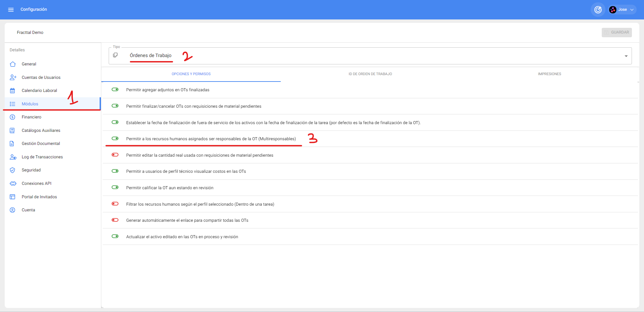Open the Jose user account menu
Screen dimensions: 644x312
[x=622, y=10]
